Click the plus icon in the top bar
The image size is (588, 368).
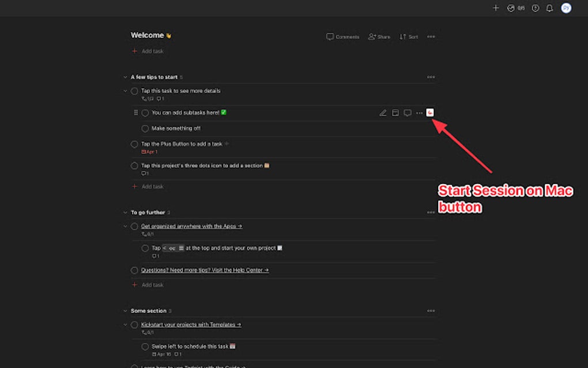[495, 8]
